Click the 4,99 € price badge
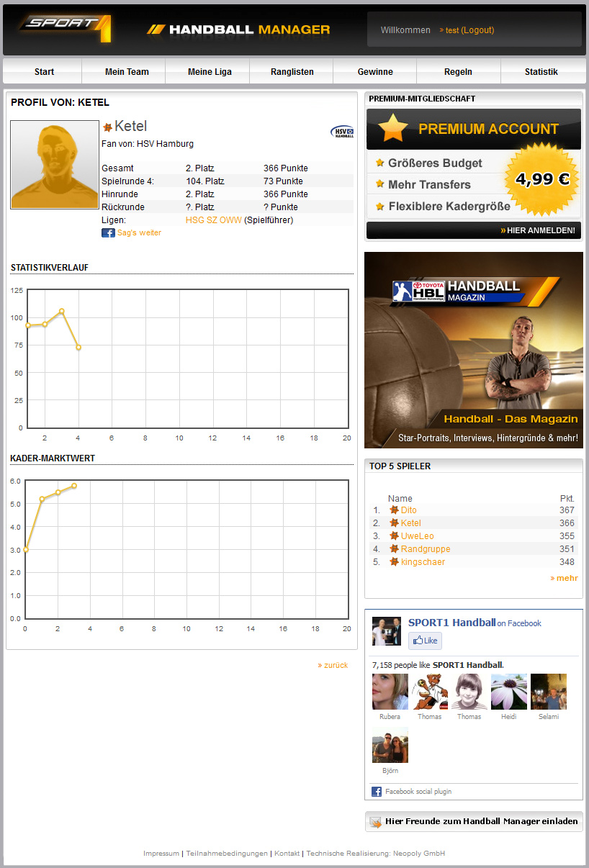This screenshot has width=589, height=868. click(x=542, y=179)
